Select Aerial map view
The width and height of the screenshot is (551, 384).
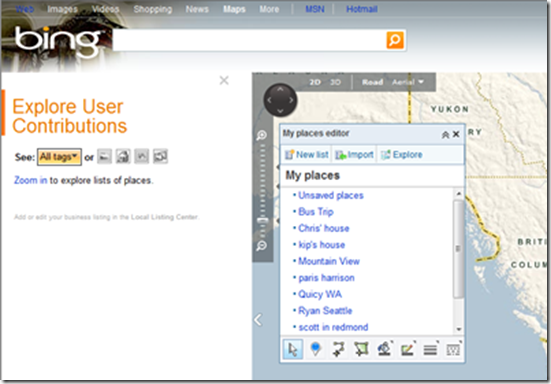click(403, 82)
